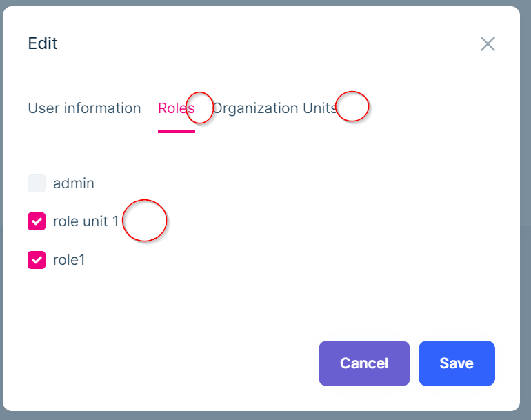Click the red circle after Organization Units
The height and width of the screenshot is (420, 531).
tap(353, 107)
